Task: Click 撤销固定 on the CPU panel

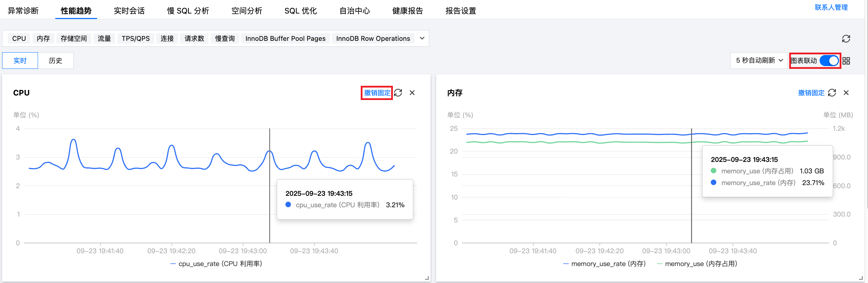Action: click(x=377, y=93)
